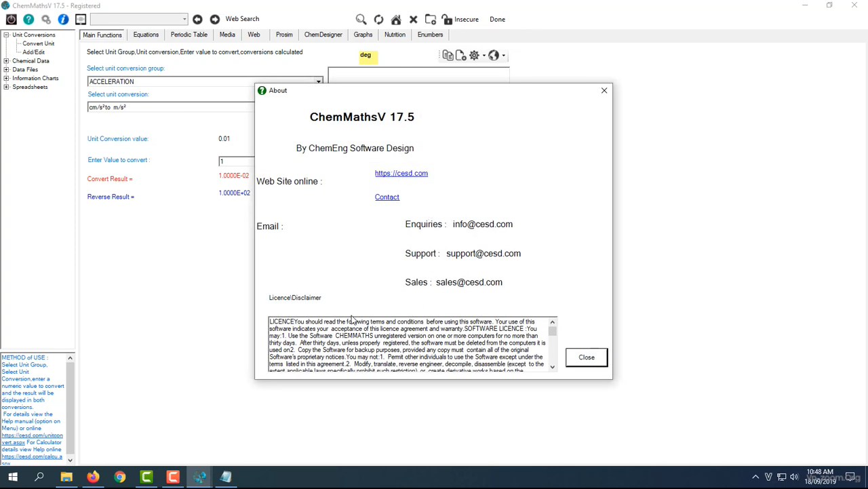Screen dimensions: 868x489
Task: Click the grey key registration icon
Action: 46,20
